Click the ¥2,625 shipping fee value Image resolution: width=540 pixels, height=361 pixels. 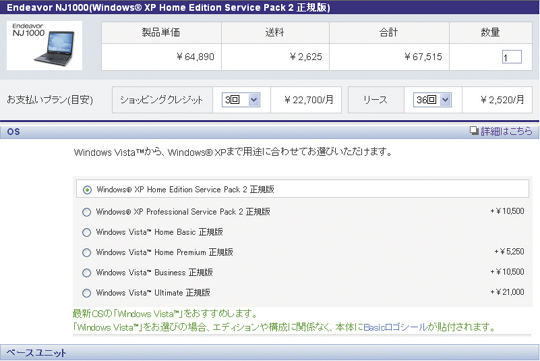306,57
